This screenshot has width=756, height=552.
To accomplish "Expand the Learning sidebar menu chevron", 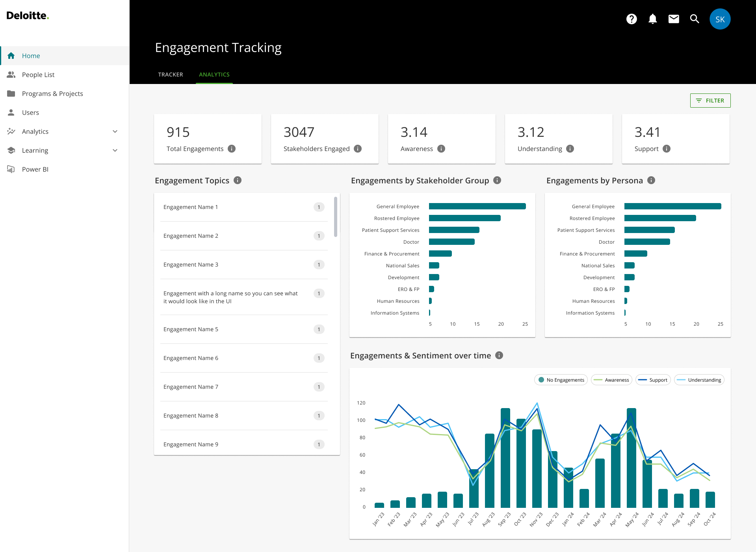I will pos(115,150).
